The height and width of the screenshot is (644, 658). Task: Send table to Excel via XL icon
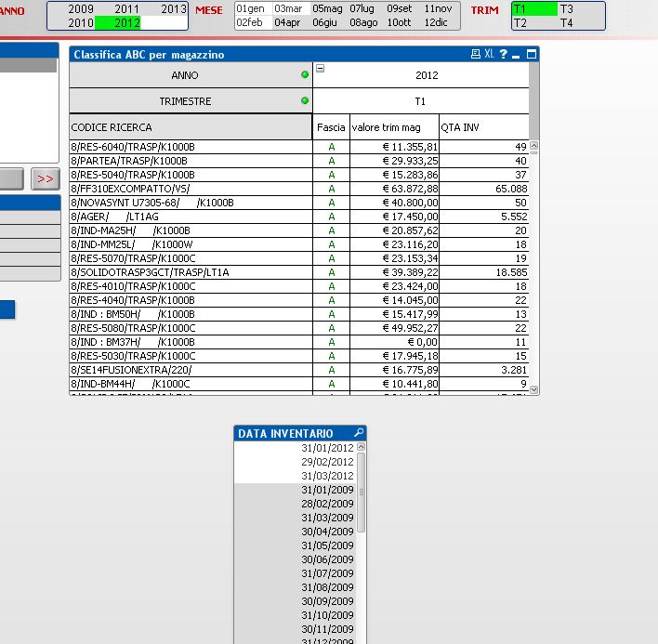point(489,55)
